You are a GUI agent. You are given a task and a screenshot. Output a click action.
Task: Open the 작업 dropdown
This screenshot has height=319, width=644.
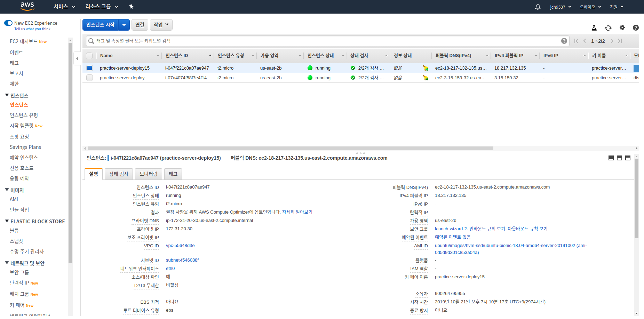point(161,25)
